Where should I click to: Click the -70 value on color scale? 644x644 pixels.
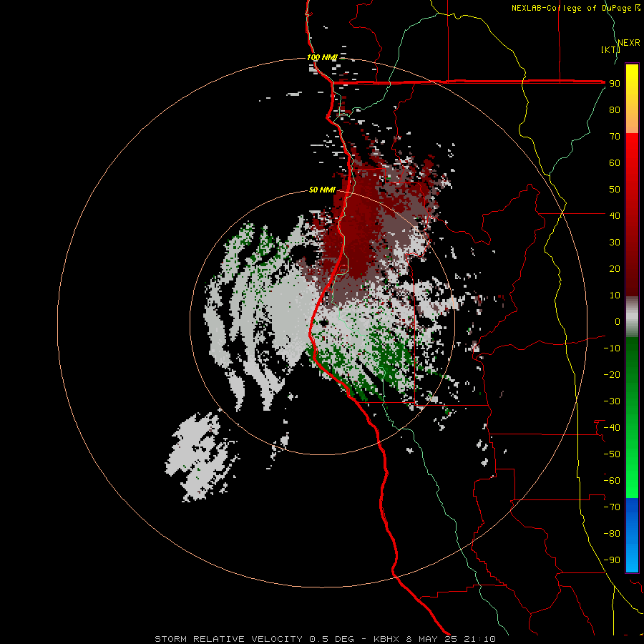coord(612,507)
